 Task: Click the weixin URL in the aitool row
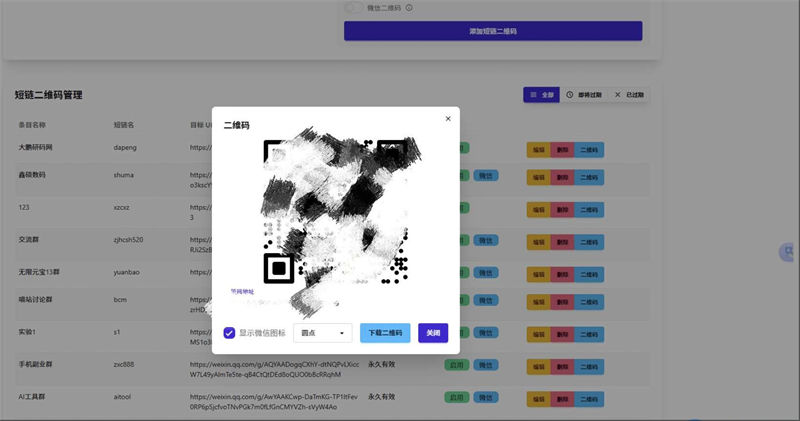tap(274, 402)
